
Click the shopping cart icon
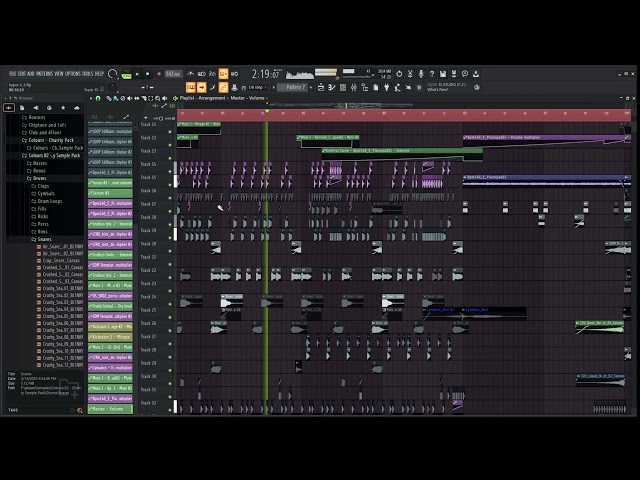(x=419, y=87)
